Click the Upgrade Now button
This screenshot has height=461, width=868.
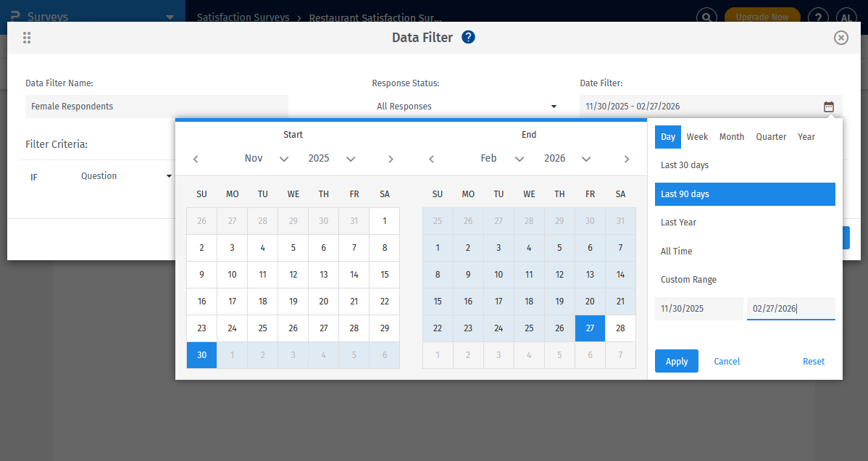pos(762,14)
